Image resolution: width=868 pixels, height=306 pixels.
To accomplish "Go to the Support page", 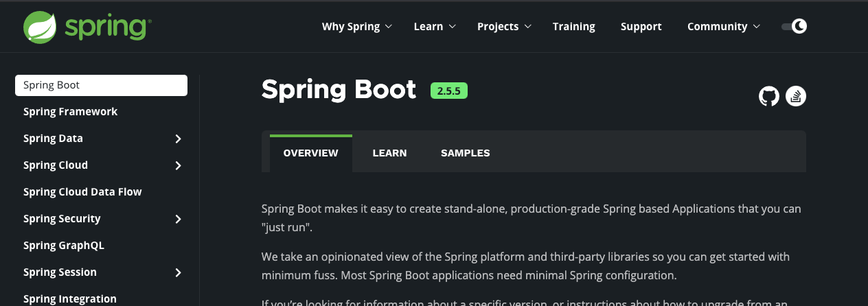I will [641, 27].
